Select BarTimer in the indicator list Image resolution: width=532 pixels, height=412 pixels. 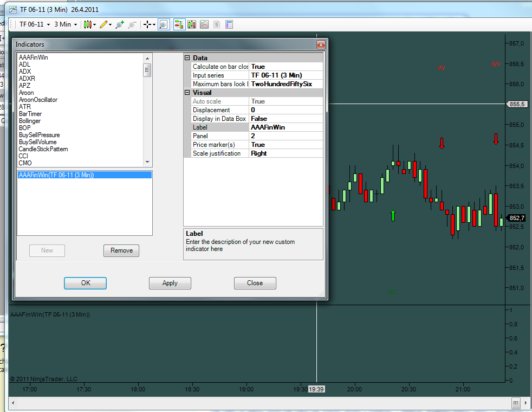pyautogui.click(x=30, y=114)
